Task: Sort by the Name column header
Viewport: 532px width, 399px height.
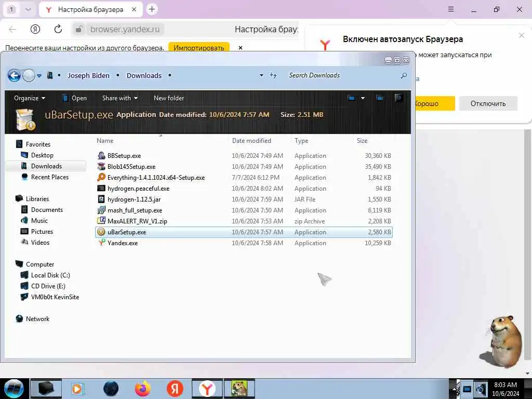Action: (x=105, y=140)
